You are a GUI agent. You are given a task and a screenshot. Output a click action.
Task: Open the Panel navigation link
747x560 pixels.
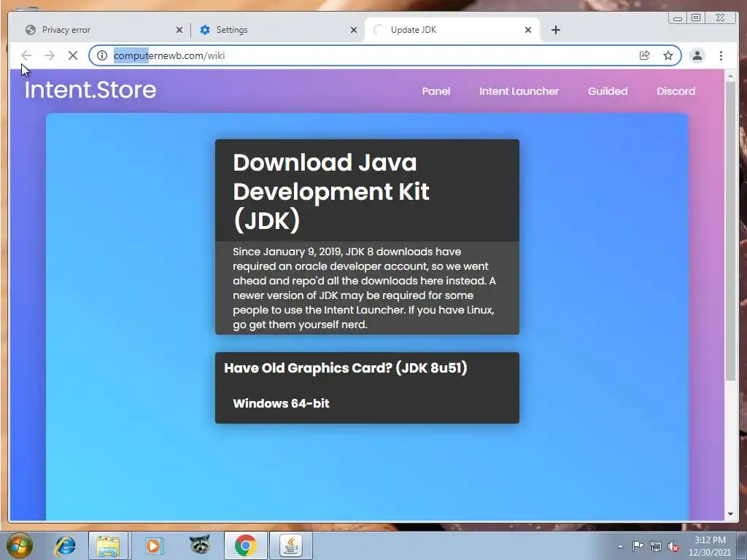pos(436,91)
